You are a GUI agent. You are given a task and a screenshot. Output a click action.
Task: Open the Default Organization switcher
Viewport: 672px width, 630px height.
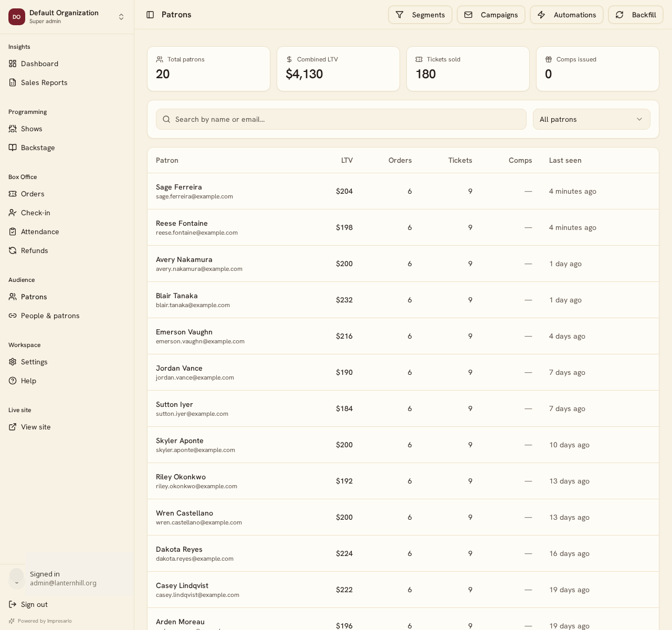(67, 17)
